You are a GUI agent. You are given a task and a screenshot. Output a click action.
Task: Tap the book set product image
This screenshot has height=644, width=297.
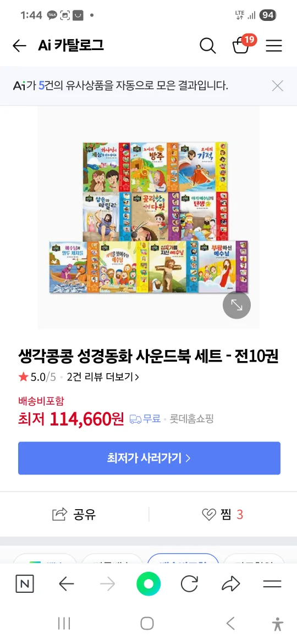[148, 217]
